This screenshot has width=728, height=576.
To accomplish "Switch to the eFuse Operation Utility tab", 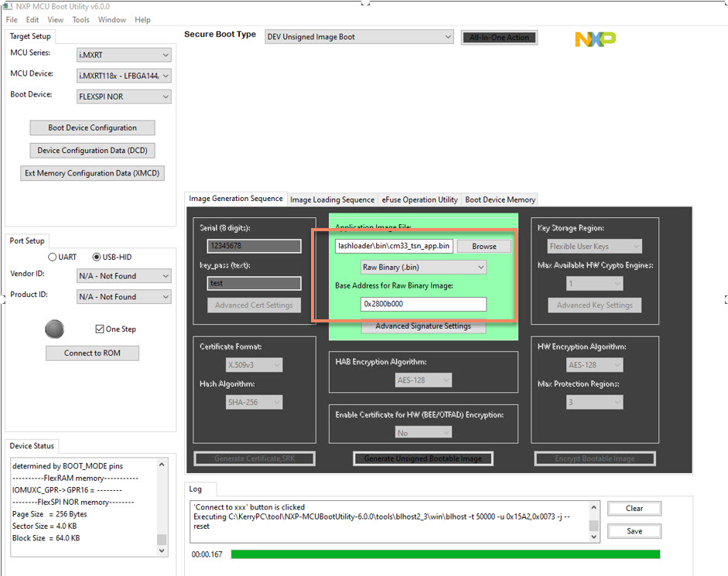I will [x=419, y=199].
